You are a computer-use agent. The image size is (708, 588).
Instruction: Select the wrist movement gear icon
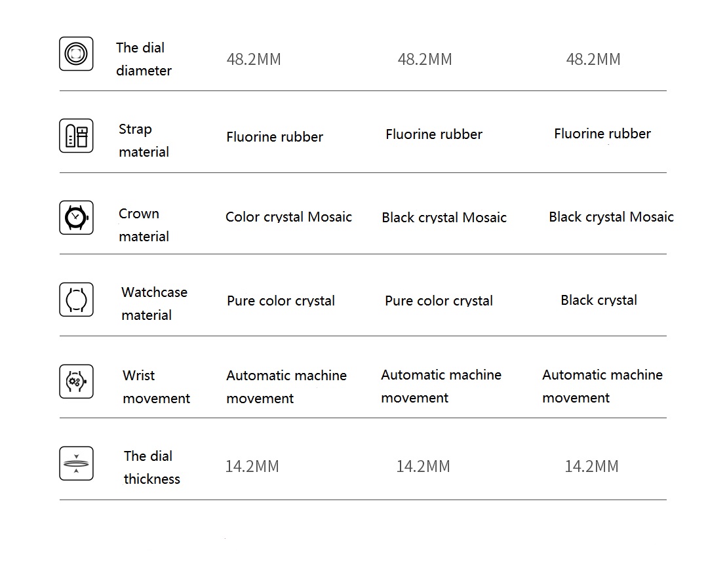(76, 382)
